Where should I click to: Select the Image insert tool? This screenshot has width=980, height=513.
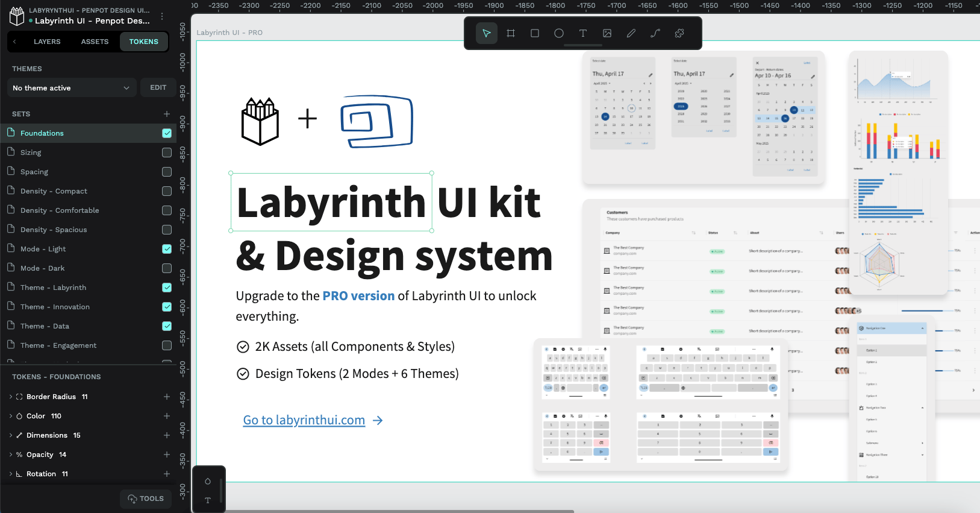(x=607, y=33)
